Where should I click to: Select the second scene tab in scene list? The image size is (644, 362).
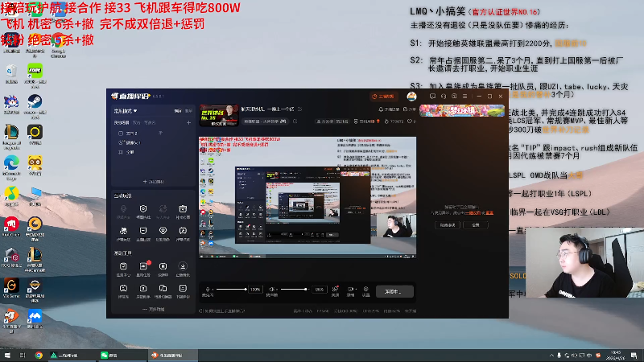[136, 122]
